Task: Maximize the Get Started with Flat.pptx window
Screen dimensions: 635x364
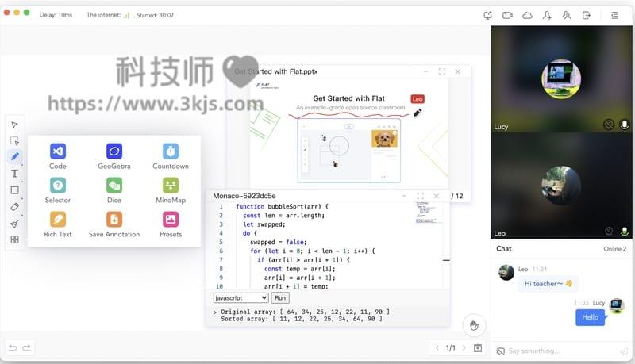Action: coord(442,71)
